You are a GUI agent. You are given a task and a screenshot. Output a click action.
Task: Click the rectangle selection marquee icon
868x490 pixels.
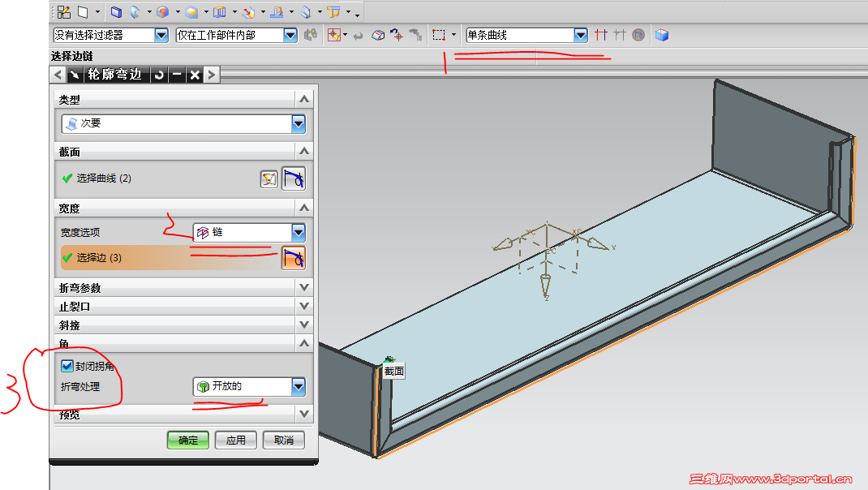click(439, 35)
